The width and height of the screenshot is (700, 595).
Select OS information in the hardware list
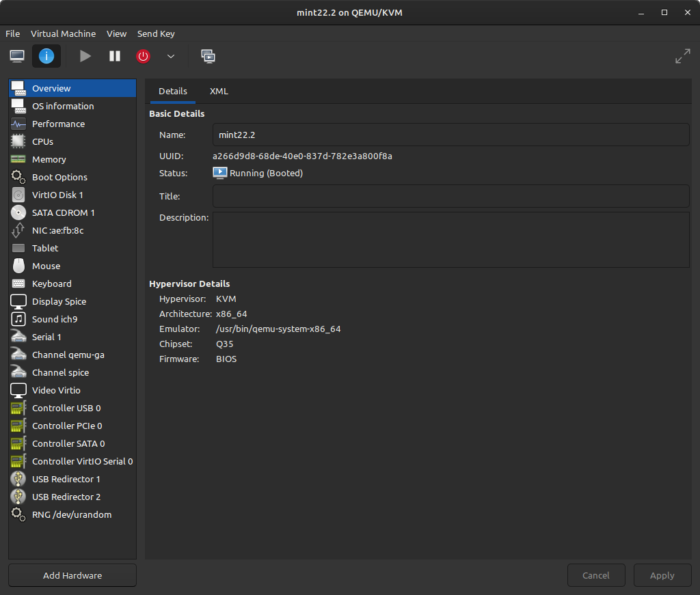point(72,106)
